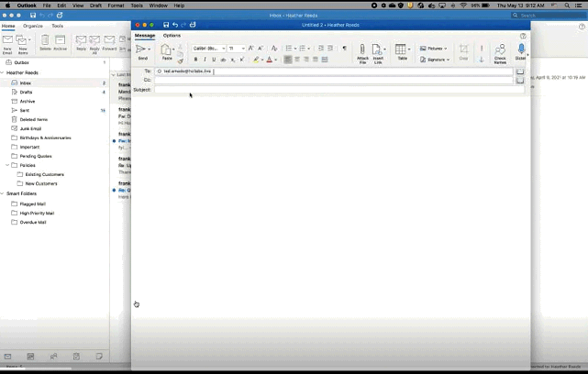588x374 pixels.
Task: Collapse the Smart Folders section
Action: 2,193
